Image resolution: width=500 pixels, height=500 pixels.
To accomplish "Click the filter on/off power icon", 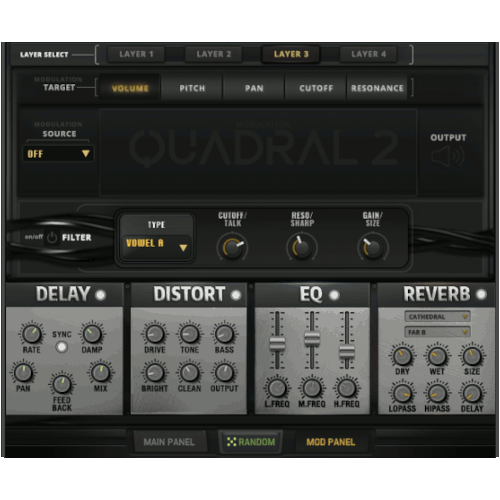I will (x=52, y=237).
